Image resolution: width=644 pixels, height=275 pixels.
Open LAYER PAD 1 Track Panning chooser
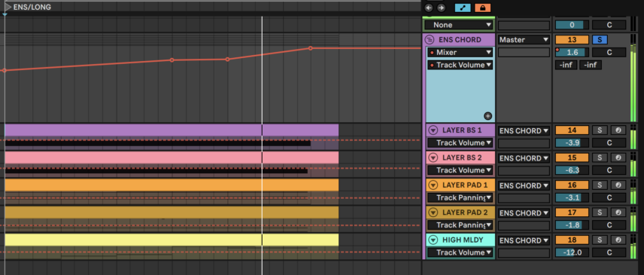coord(460,197)
